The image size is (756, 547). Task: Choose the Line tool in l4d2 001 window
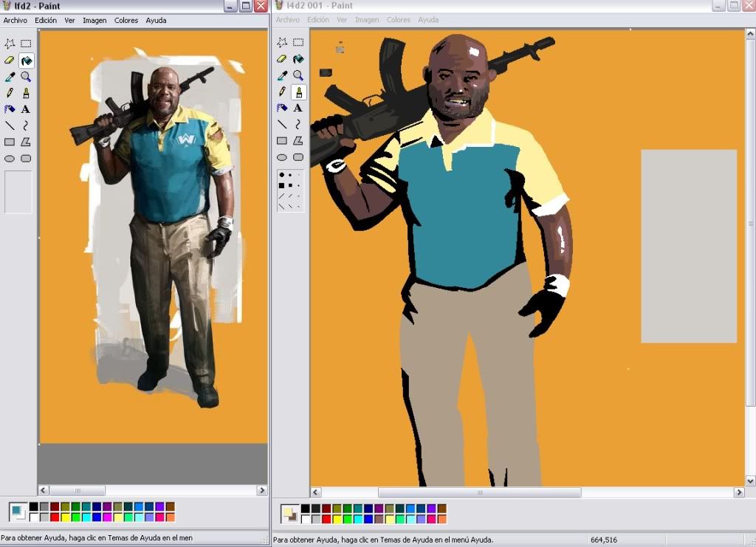[x=282, y=124]
